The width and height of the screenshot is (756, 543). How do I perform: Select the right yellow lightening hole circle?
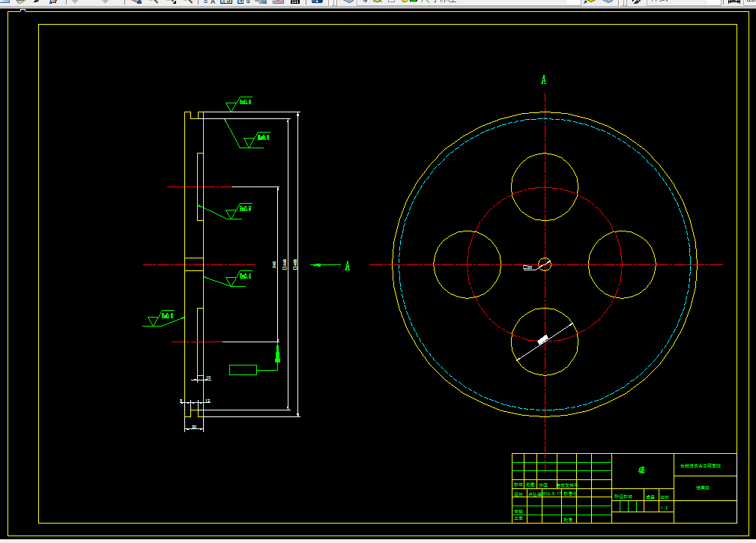pos(622,264)
